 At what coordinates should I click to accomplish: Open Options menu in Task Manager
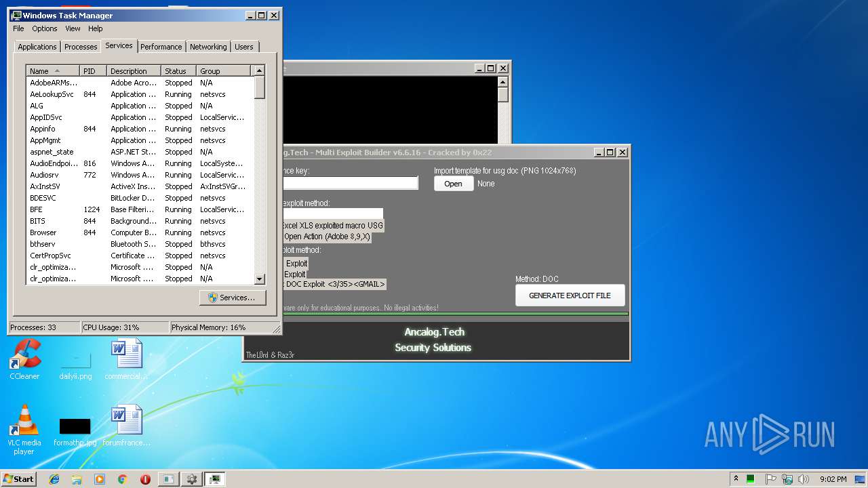45,28
